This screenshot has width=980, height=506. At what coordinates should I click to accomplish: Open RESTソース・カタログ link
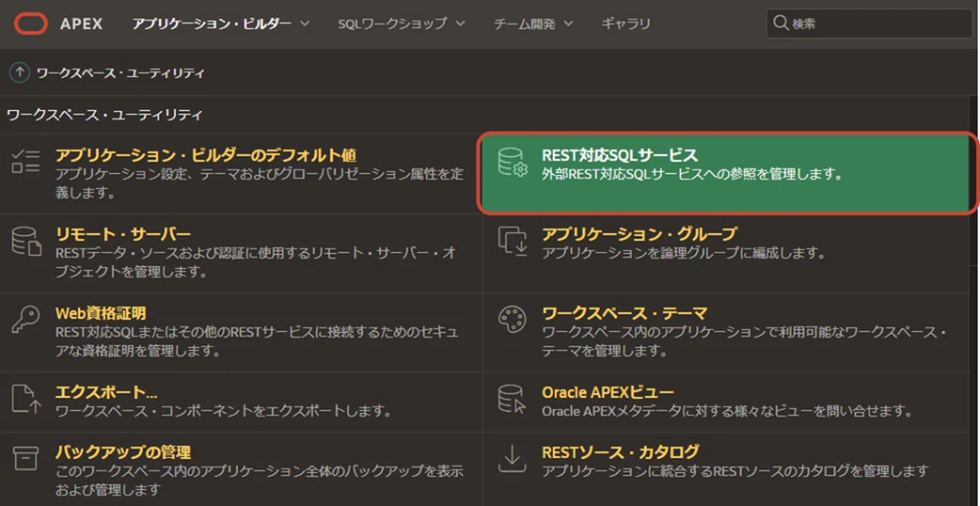tap(620, 451)
